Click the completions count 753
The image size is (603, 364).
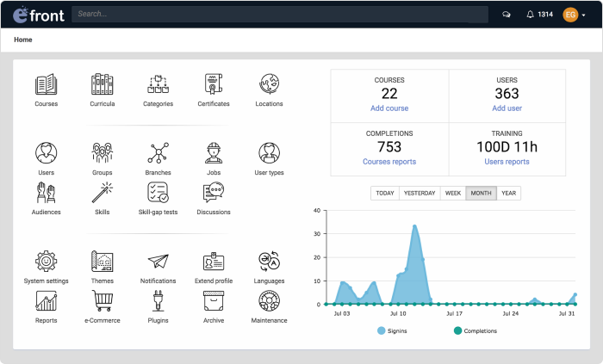pos(389,146)
